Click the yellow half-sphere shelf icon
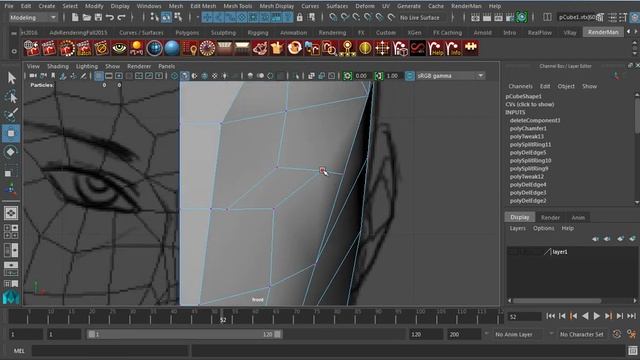The height and width of the screenshot is (360, 640). [365, 48]
